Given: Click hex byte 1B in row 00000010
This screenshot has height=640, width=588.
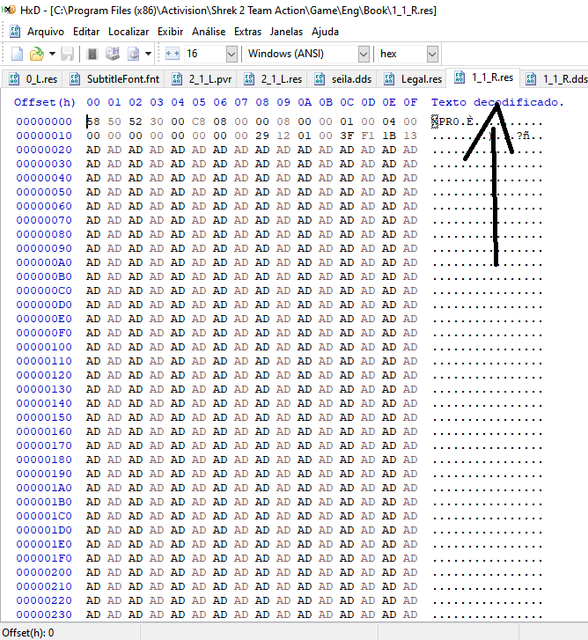Looking at the screenshot, I should point(389,136).
